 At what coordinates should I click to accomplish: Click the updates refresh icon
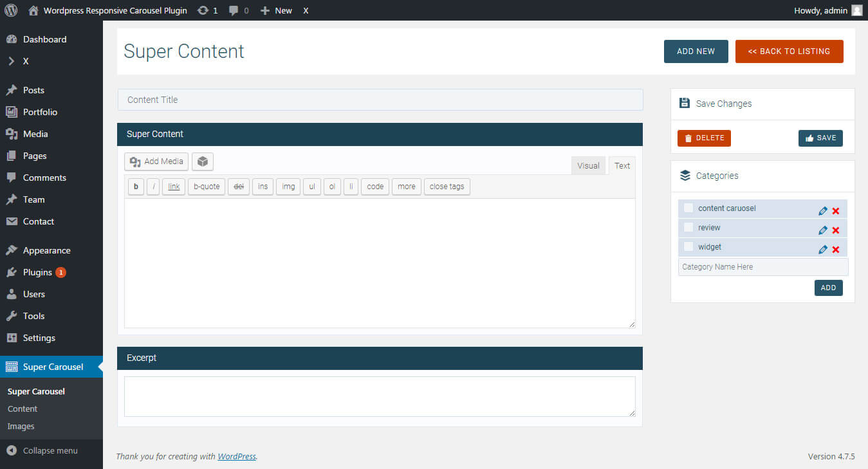point(203,10)
